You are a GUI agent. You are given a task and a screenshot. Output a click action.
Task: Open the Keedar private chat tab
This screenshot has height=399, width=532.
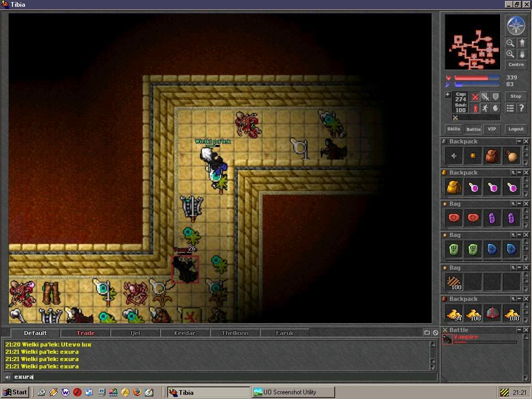(184, 333)
